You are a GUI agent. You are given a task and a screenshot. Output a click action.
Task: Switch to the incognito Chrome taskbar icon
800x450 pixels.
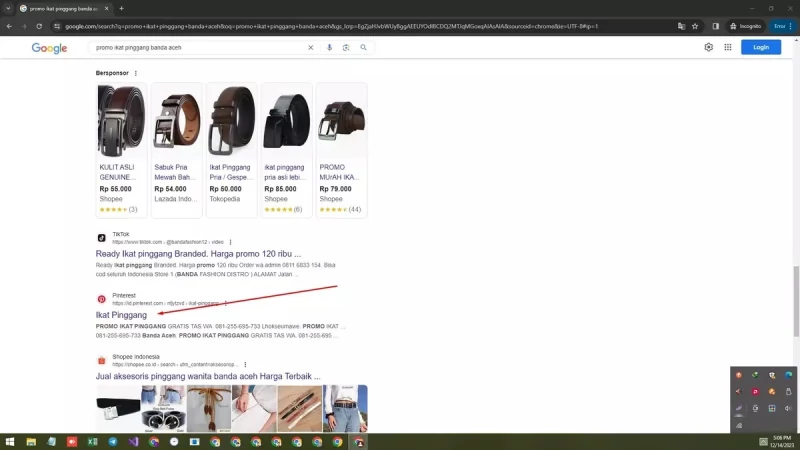359,442
